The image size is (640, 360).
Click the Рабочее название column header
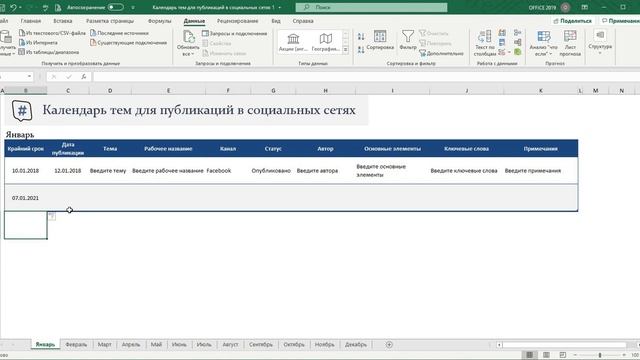pyautogui.click(x=168, y=149)
